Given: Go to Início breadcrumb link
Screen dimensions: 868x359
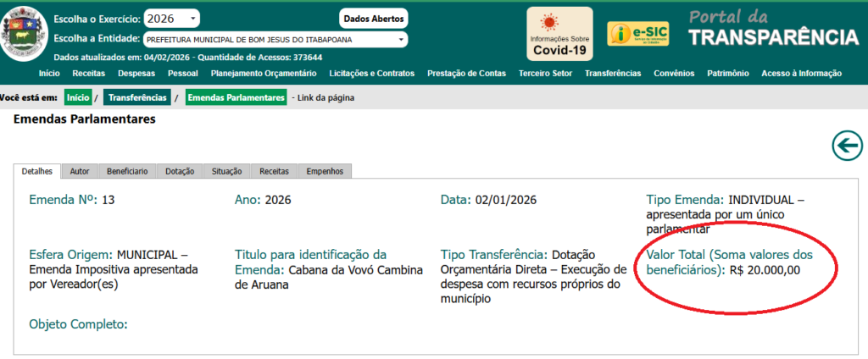Looking at the screenshot, I should coord(77,97).
